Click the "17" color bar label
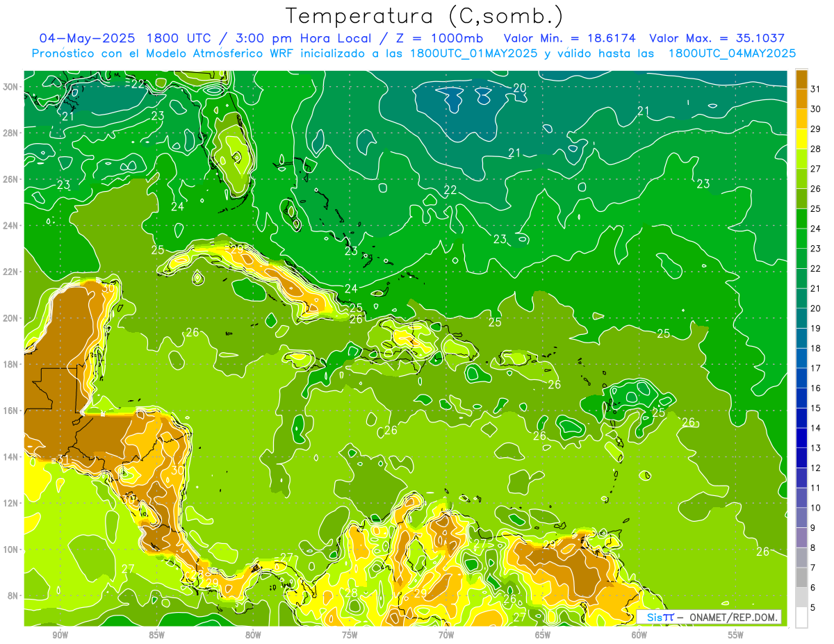834x644 pixels. point(816,368)
